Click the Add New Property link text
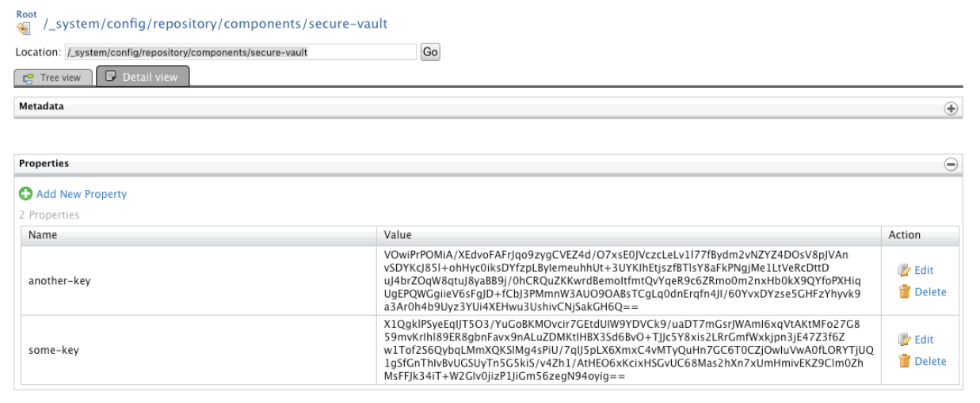 click(x=82, y=194)
